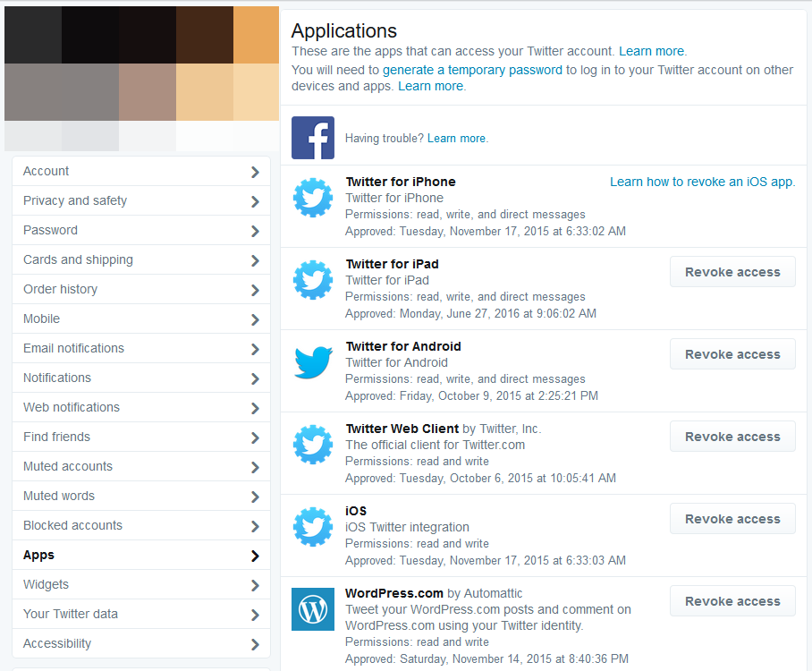Click the chevron beside Widgets
812x671 pixels.
(255, 585)
